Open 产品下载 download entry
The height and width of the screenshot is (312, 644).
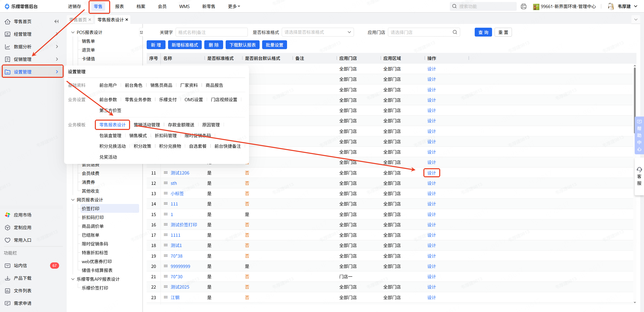pos(22,278)
